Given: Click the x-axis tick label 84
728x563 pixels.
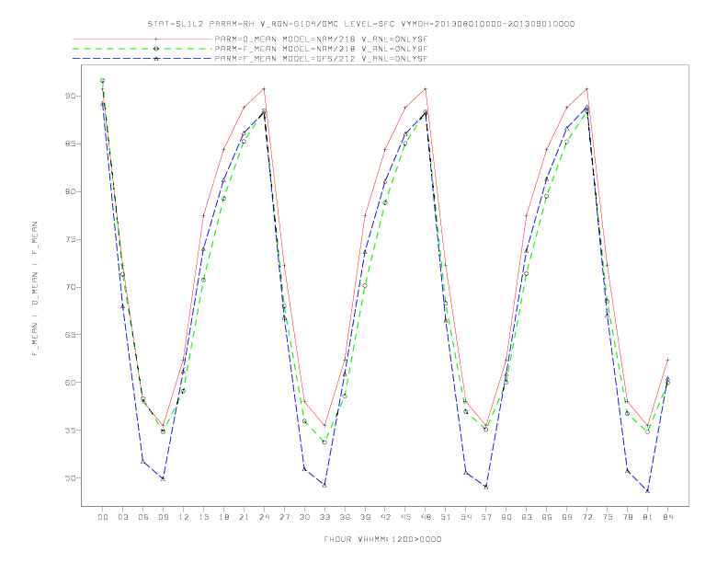Looking at the screenshot, I should pos(667,517).
